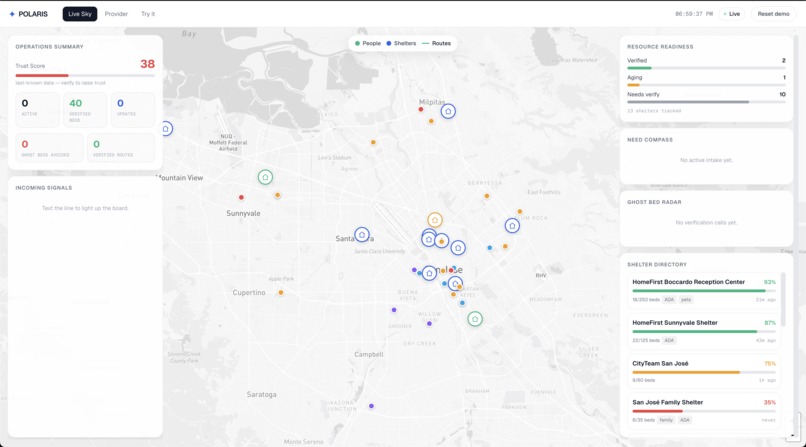
Task: Click the Verified Beds count tile
Action: click(x=85, y=110)
